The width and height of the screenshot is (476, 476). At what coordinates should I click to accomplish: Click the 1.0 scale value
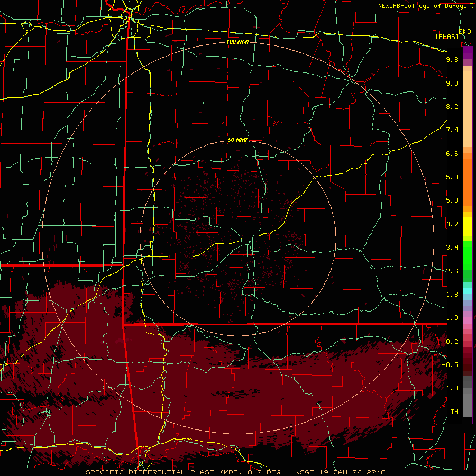point(452,318)
